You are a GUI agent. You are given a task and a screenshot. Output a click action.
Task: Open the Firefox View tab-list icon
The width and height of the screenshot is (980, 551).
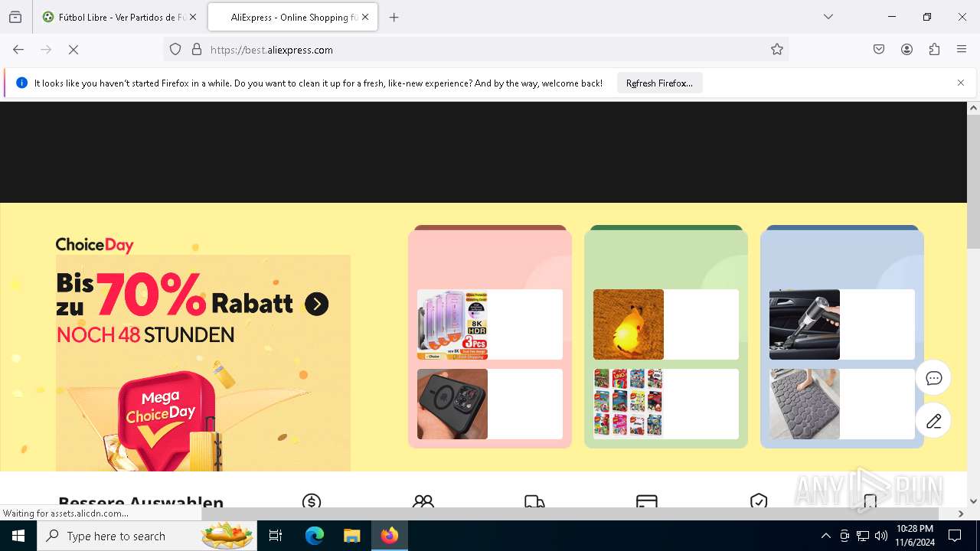pos(15,17)
